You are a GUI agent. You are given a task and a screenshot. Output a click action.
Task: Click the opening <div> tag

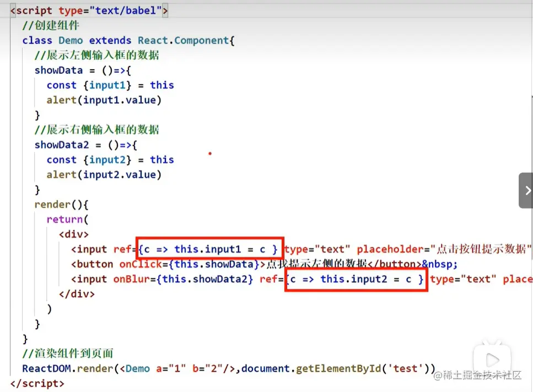(x=74, y=235)
